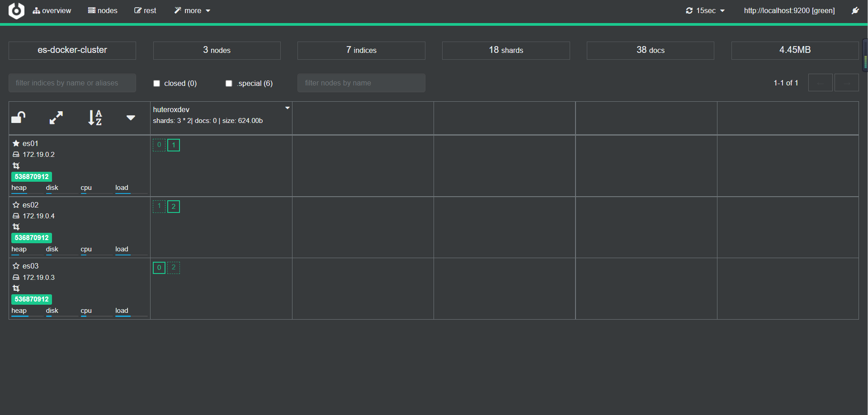Click the 3 nodes summary box
This screenshot has height=415, width=868.
point(217,50)
